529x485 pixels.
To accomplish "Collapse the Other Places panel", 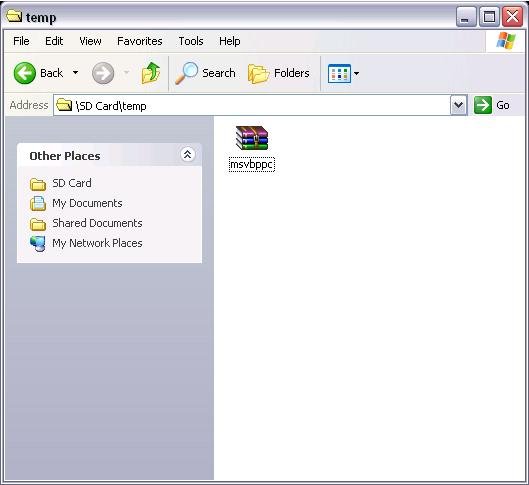I will tap(187, 155).
